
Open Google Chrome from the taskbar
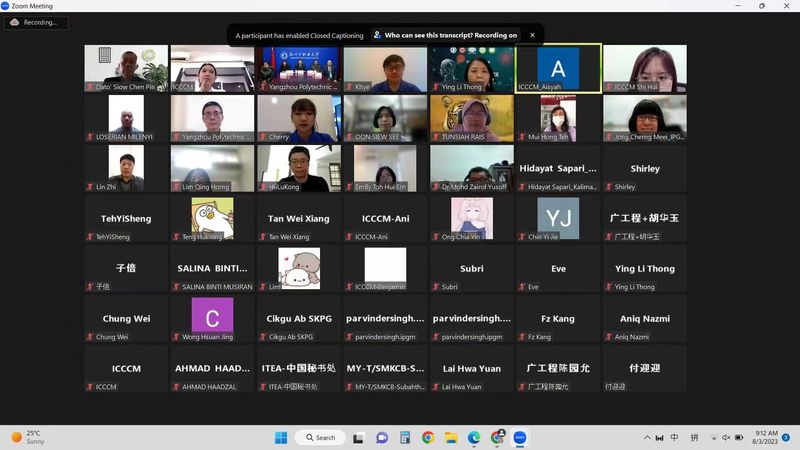point(428,437)
